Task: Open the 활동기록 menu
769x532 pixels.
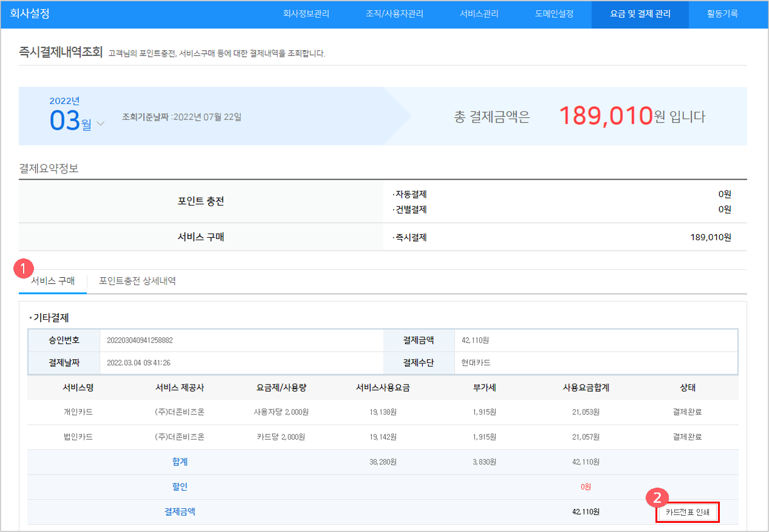Action: 722,13
